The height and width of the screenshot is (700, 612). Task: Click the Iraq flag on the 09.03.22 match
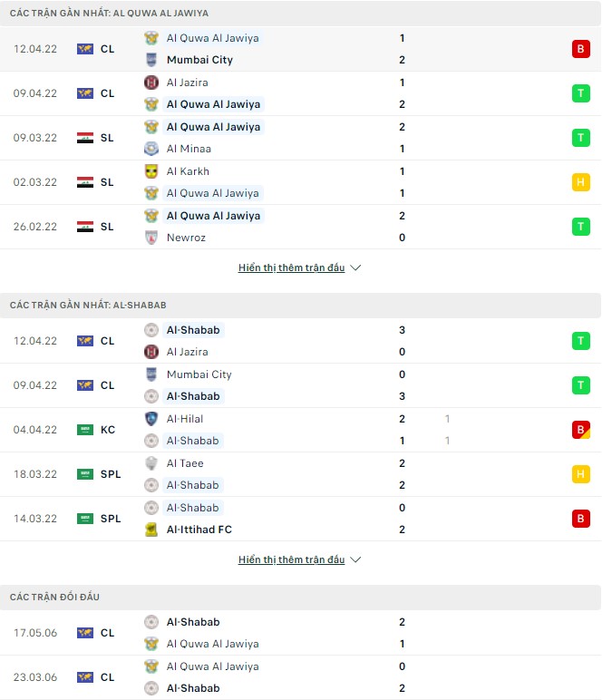tap(85, 138)
